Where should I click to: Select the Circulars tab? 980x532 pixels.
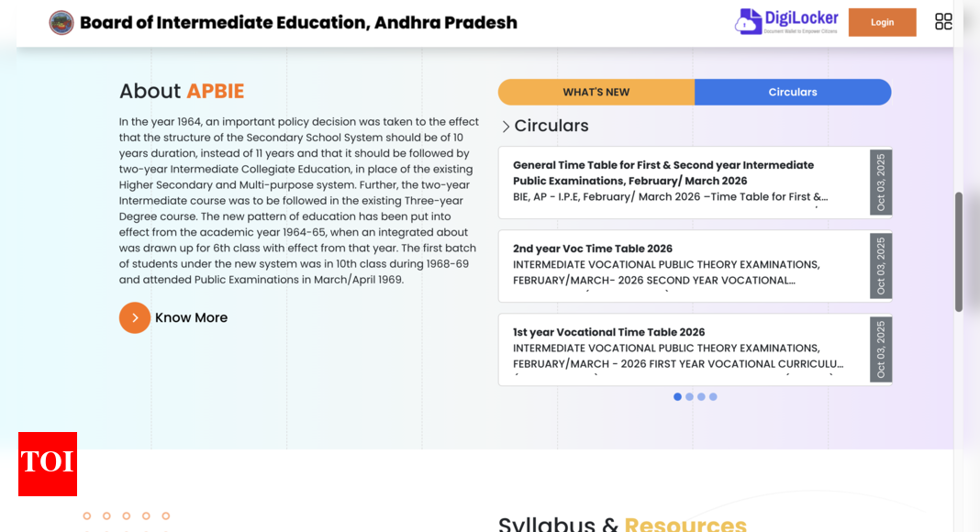pyautogui.click(x=793, y=92)
